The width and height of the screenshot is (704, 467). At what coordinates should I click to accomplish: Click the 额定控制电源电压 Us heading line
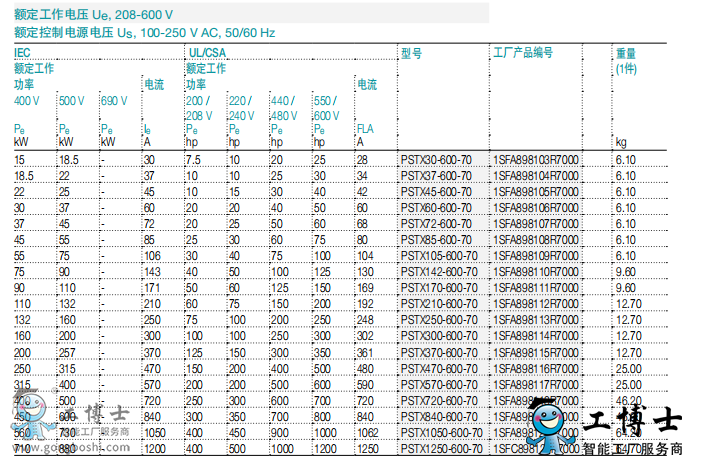(x=145, y=33)
